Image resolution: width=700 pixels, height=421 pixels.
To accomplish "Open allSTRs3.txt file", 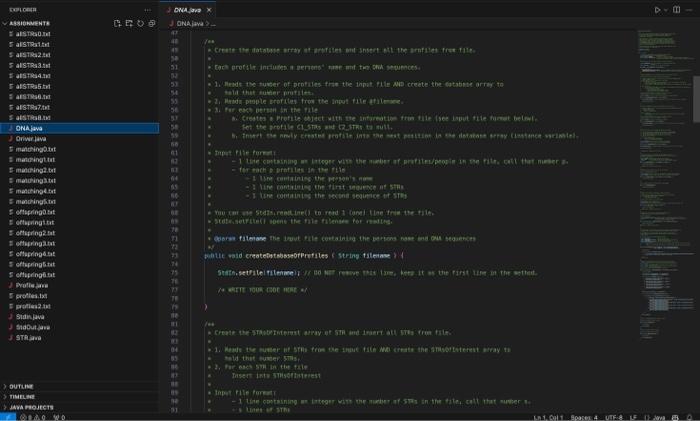I will [x=79, y=66].
